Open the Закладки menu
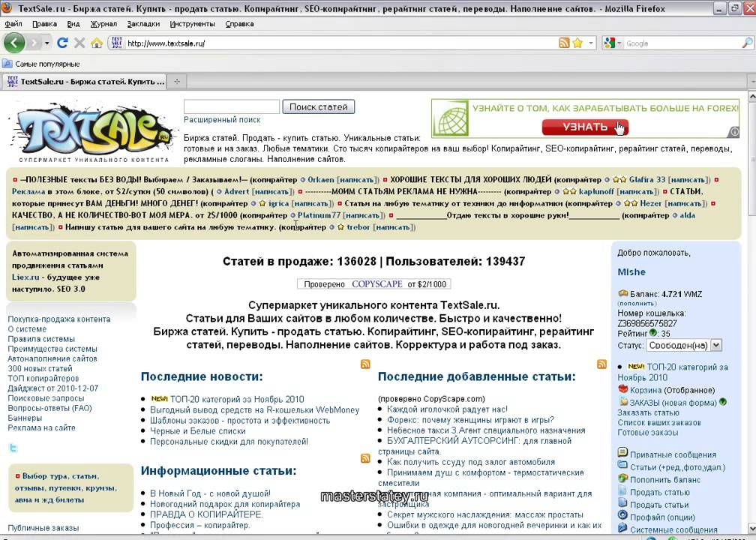 point(143,24)
